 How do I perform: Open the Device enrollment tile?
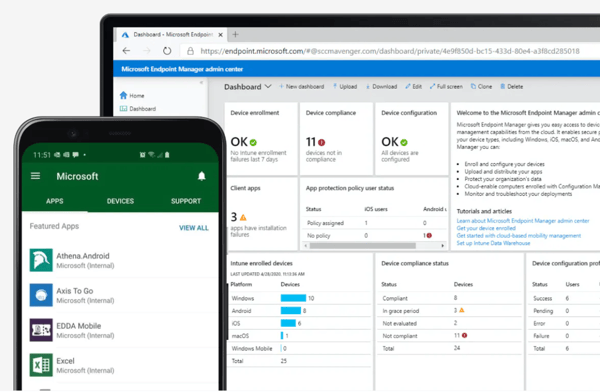click(261, 139)
